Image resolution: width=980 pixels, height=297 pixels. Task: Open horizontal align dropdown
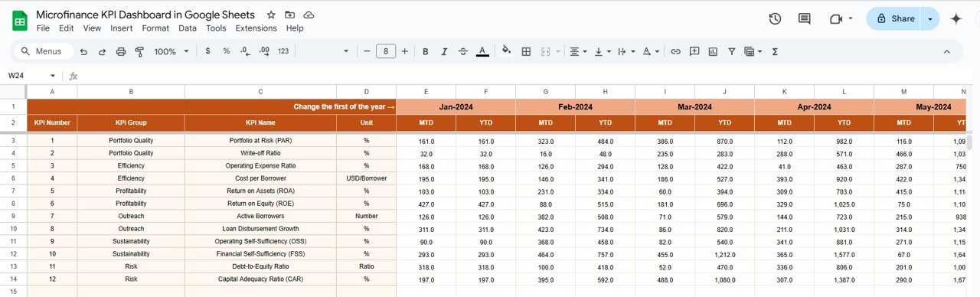(579, 51)
